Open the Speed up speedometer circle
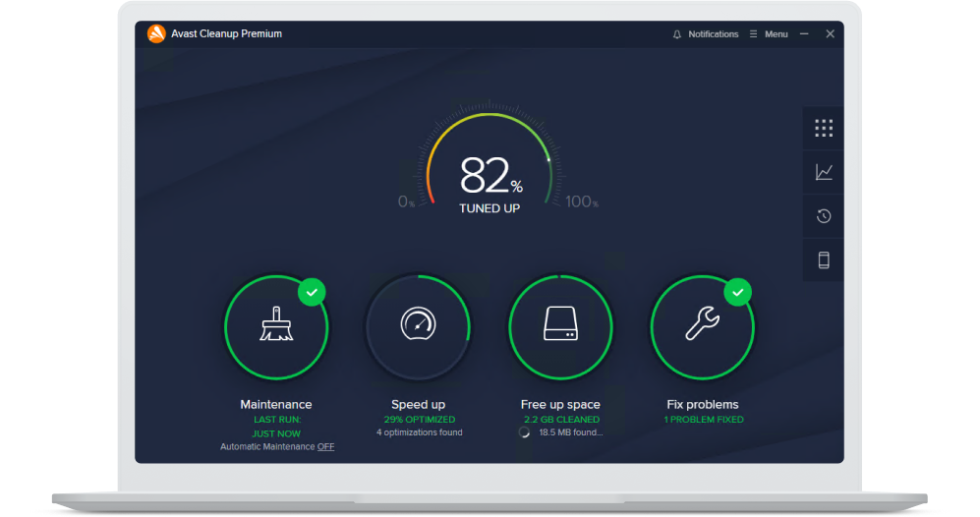 (x=418, y=327)
